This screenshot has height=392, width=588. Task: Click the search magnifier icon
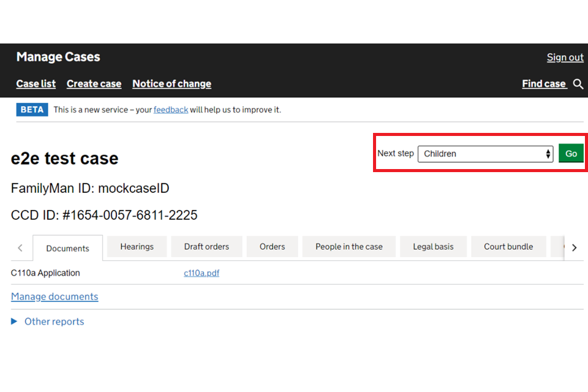point(578,84)
